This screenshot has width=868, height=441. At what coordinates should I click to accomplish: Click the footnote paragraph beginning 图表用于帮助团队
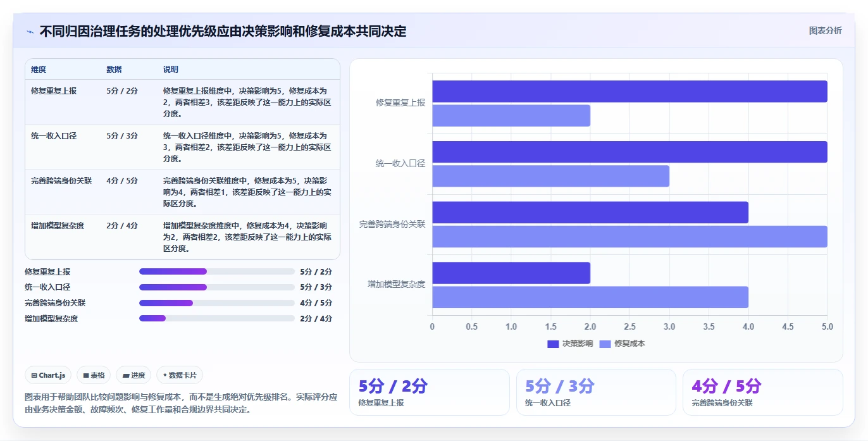(x=181, y=404)
